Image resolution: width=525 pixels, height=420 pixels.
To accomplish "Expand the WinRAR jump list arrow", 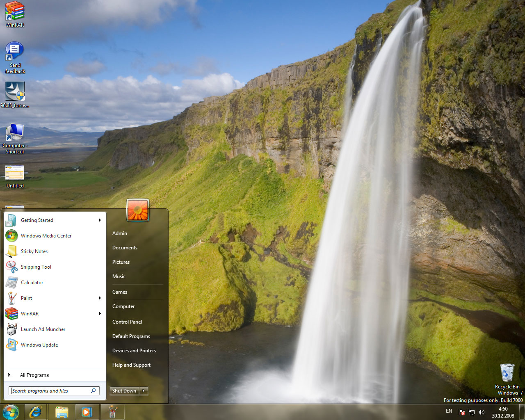I will (100, 314).
